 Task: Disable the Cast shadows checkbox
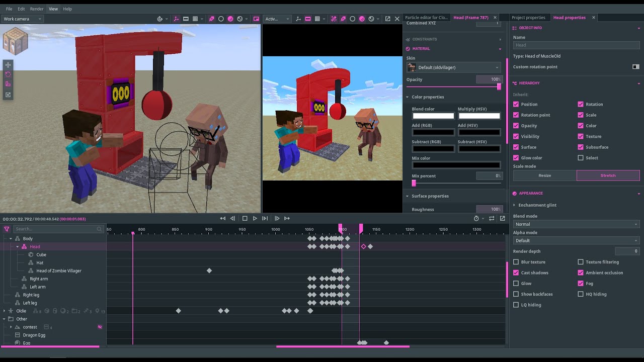point(516,273)
